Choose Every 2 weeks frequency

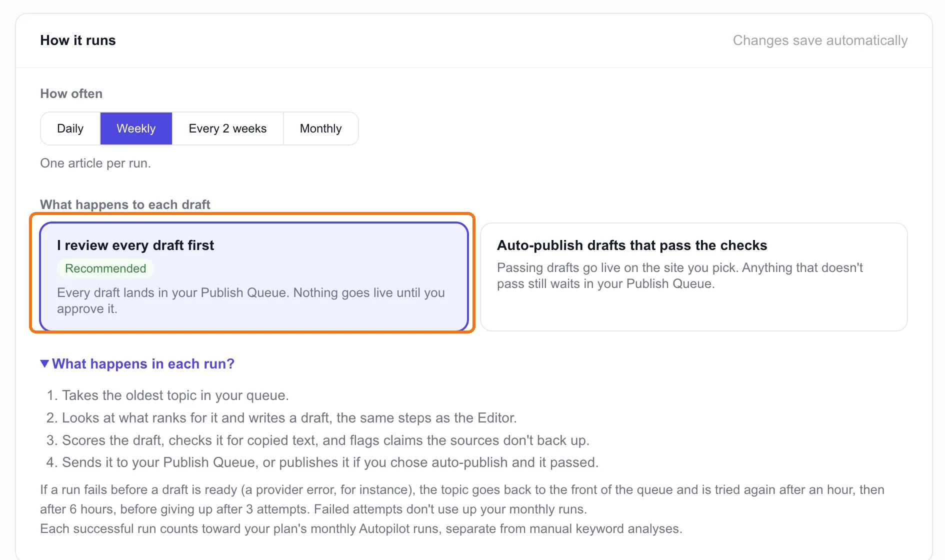pos(227,128)
